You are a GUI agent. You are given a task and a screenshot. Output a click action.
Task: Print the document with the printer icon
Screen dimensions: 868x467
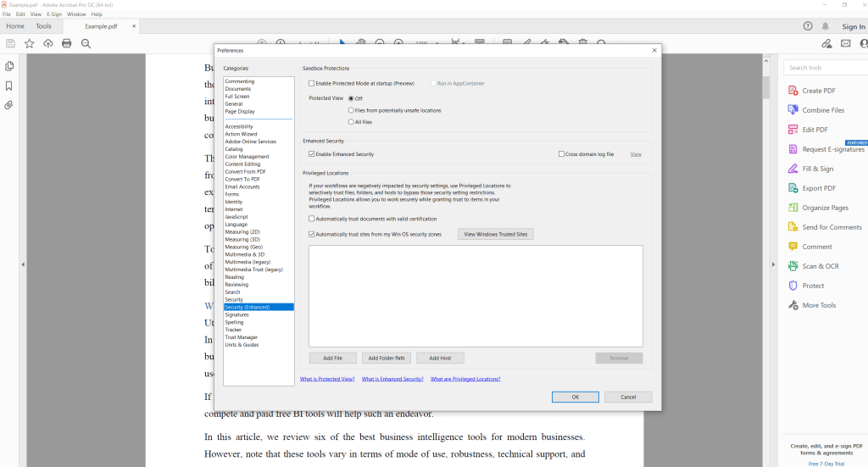[x=66, y=43]
